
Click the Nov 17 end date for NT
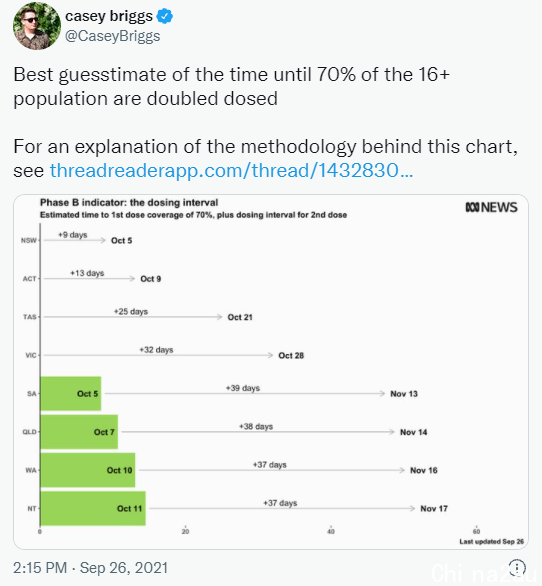434,509
